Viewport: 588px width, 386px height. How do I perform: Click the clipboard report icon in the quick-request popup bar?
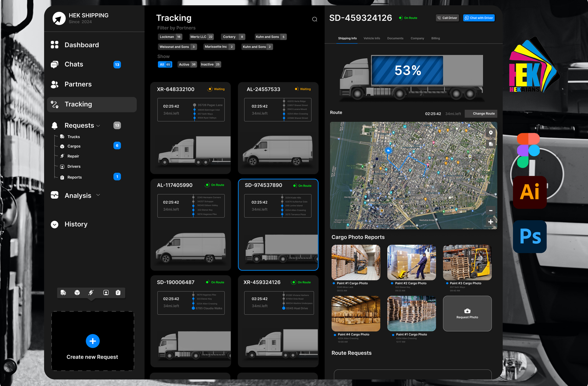(x=118, y=293)
